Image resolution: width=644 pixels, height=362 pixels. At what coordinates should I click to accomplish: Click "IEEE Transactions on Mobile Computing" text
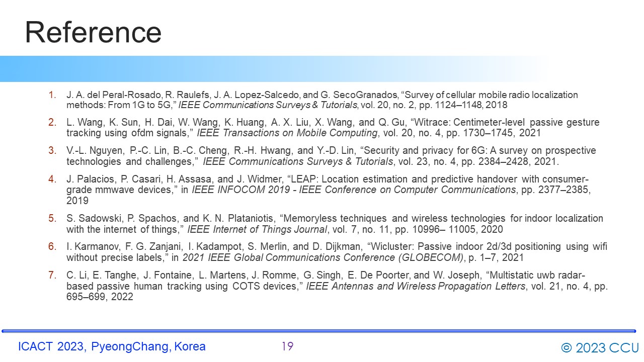click(x=287, y=133)
